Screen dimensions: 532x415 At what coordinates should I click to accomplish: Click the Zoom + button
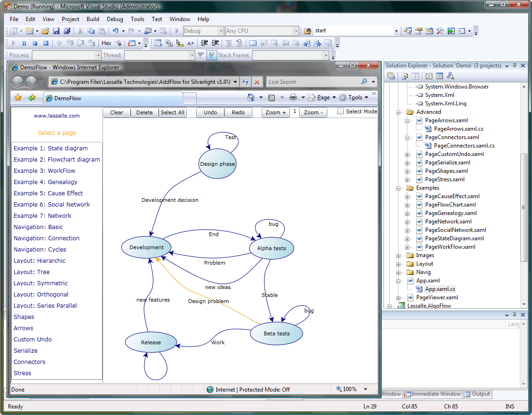[275, 112]
